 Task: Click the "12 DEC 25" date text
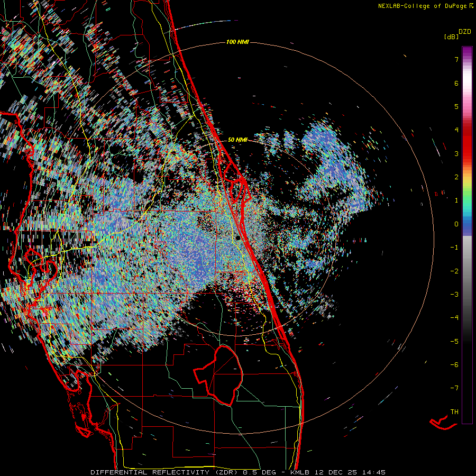coord(337,472)
